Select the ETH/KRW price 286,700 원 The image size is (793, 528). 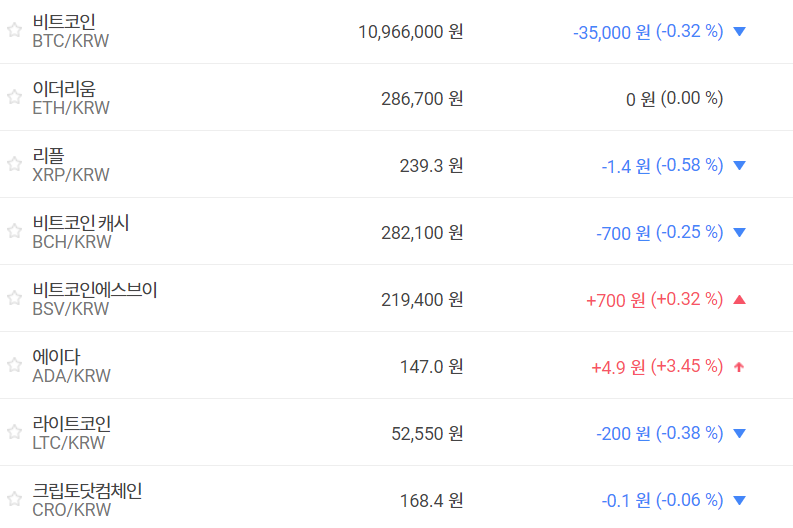422,99
